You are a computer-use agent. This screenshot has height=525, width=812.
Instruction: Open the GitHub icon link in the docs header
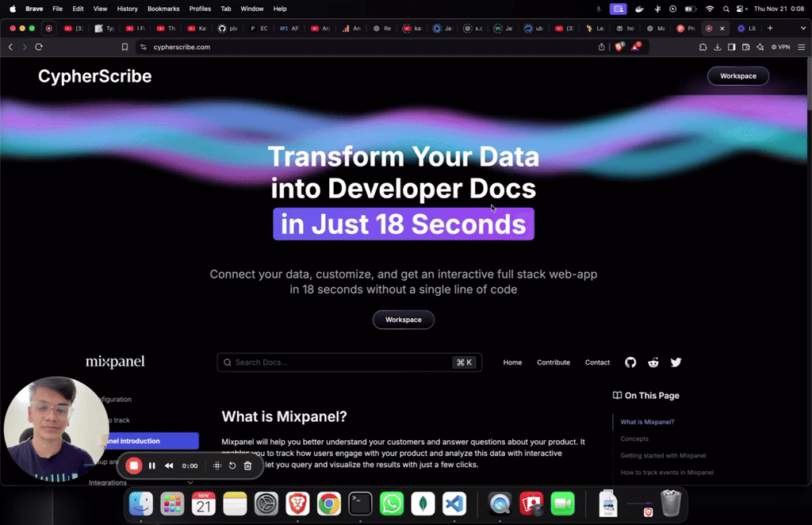(630, 362)
